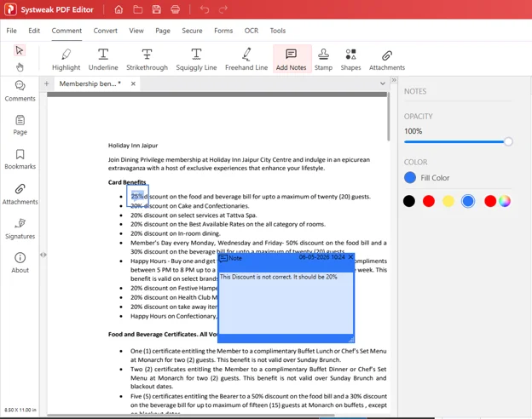The width and height of the screenshot is (532, 419).
Task: Open the rainbow custom color picker
Action: (504, 201)
